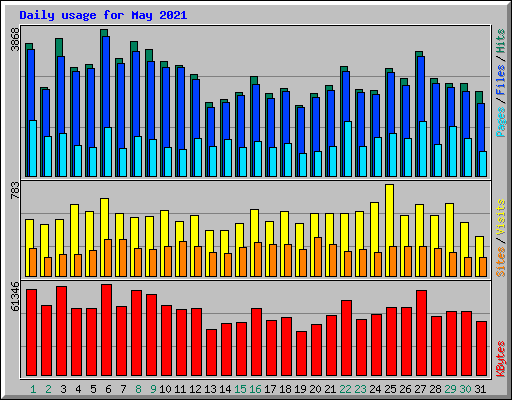Select day 10 on the x-axis
This screenshot has width=512, height=400.
coord(165,389)
